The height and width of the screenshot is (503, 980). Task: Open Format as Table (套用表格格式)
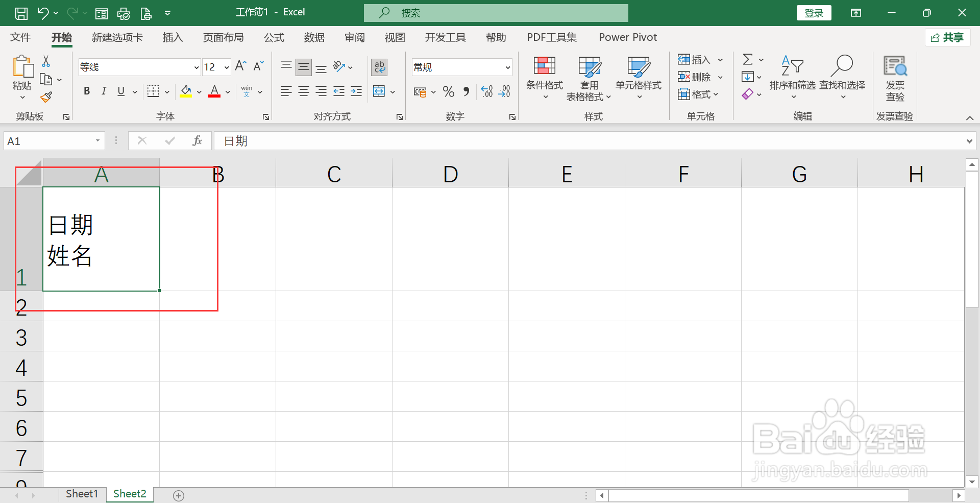click(589, 79)
